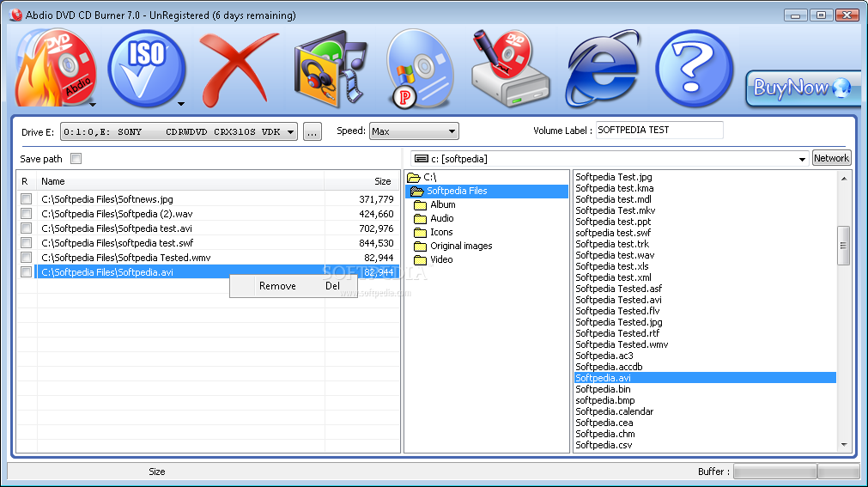Open the Drive E device dropdown
The width and height of the screenshot is (868, 487).
179,132
